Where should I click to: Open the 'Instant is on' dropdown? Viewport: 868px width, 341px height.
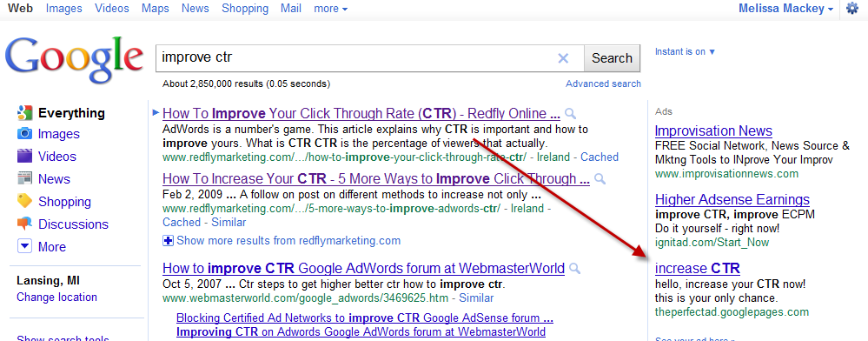[685, 51]
